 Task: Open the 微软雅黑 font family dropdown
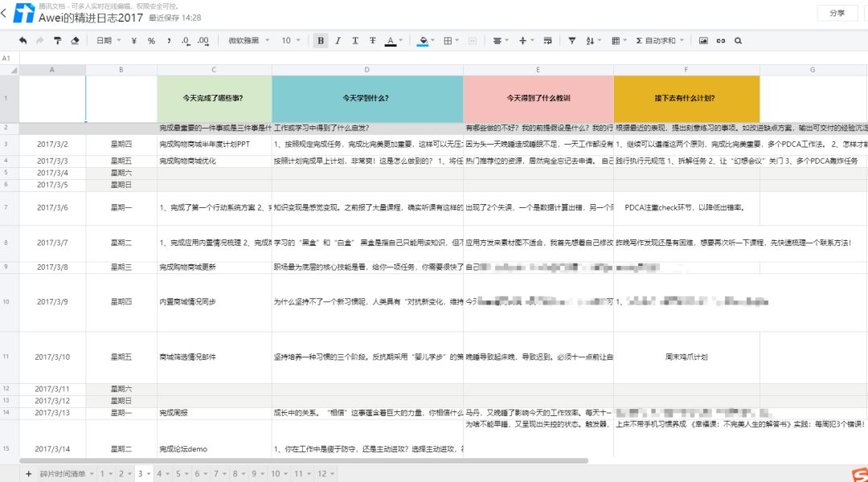point(247,41)
